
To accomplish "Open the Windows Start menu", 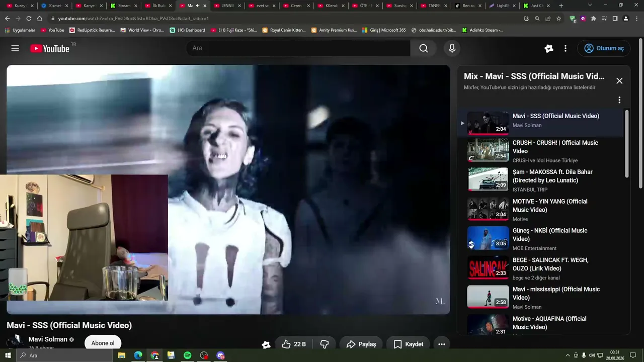I will 8,355.
